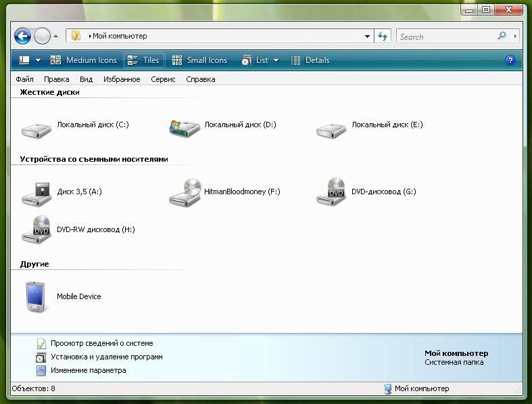Click Просмотр сведений о системе link
The height and width of the screenshot is (404, 532).
(101, 343)
